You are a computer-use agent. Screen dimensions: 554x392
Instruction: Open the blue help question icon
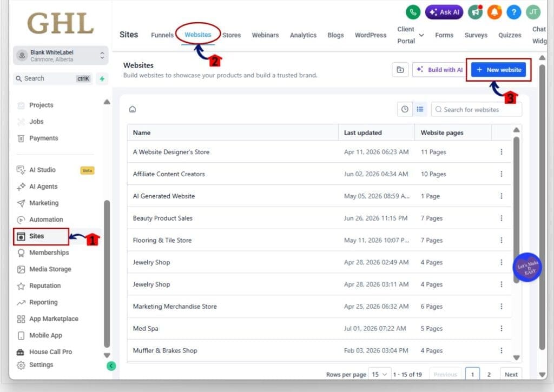coord(514,12)
